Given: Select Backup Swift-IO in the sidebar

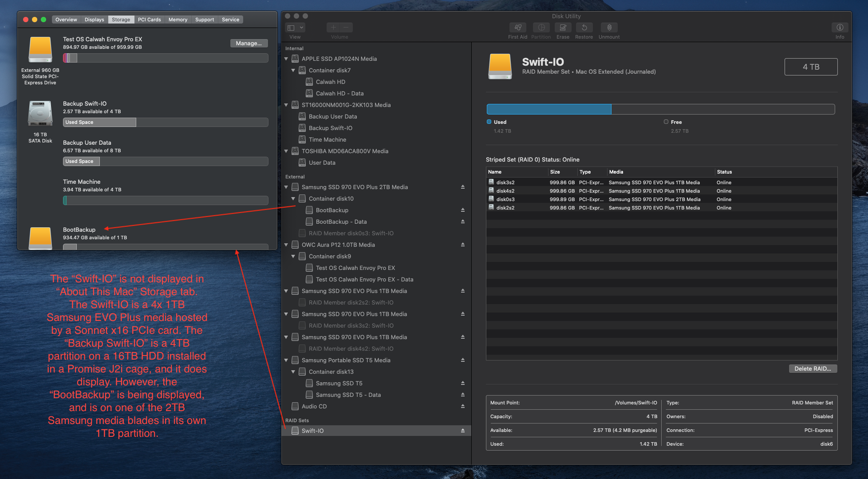Looking at the screenshot, I should pos(330,128).
